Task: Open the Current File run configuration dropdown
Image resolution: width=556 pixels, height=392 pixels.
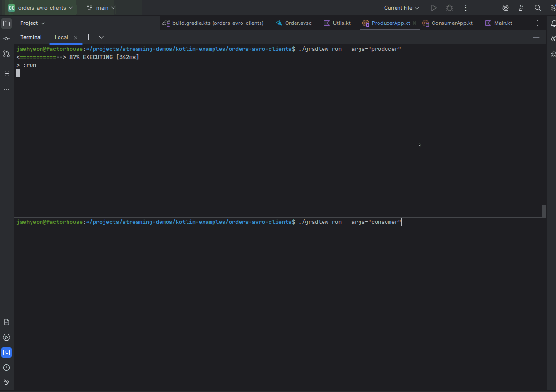Action: pos(401,8)
